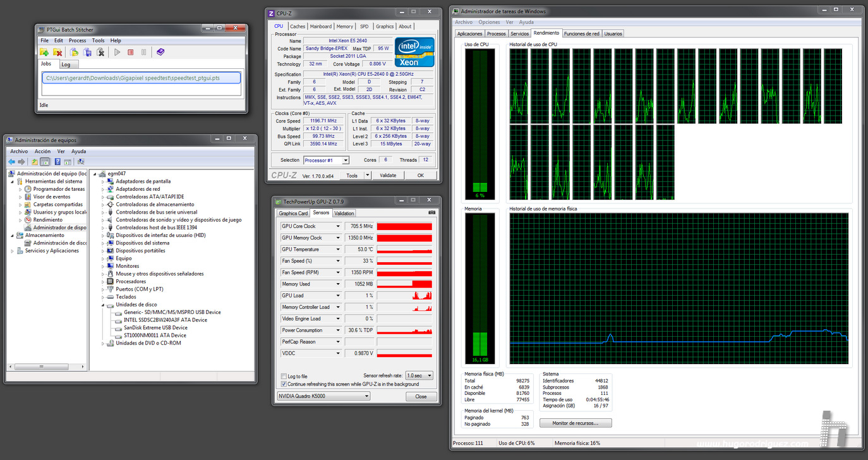The width and height of the screenshot is (868, 460).
Task: Click the folder-with-arrow toolbar icon in PTGui
Action: [74, 52]
